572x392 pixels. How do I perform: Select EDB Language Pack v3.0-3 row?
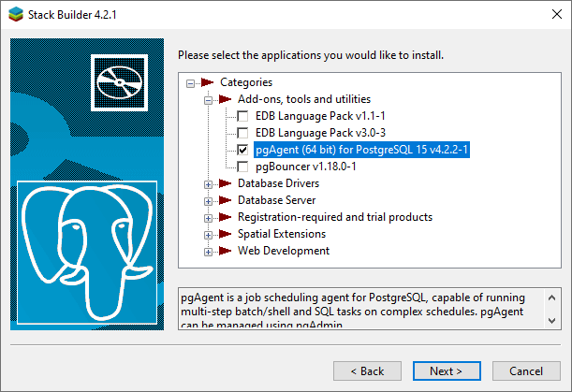[320, 133]
